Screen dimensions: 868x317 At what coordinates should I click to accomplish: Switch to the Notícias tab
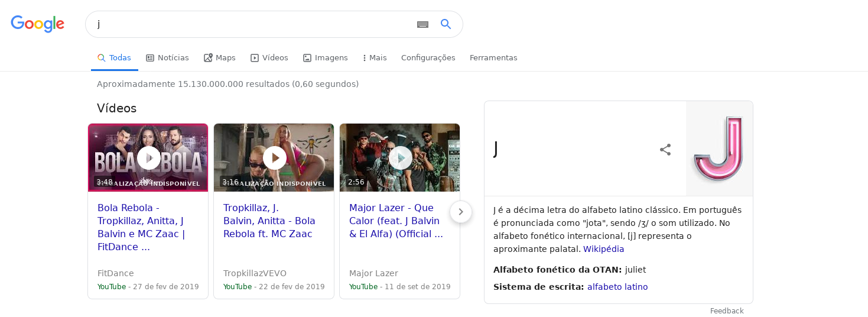tap(167, 58)
